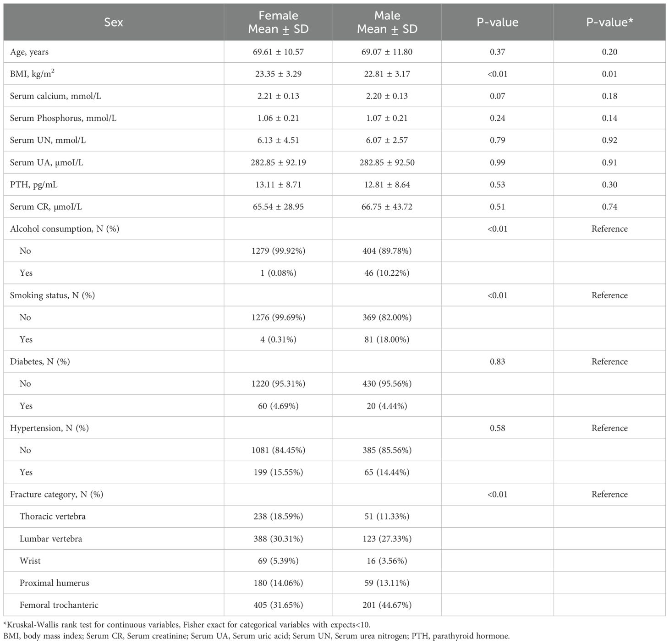Select the Diabetes P-value cell 0.83
Image resolution: width=669 pixels, height=644 pixels.
pyautogui.click(x=497, y=361)
